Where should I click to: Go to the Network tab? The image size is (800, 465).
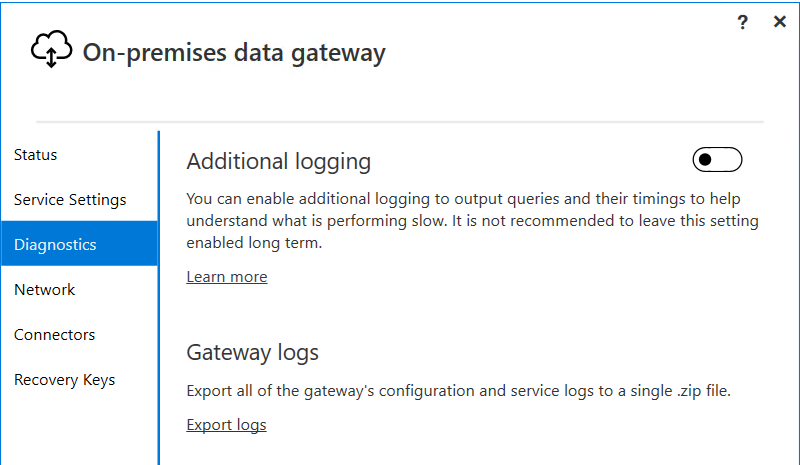[x=44, y=289]
